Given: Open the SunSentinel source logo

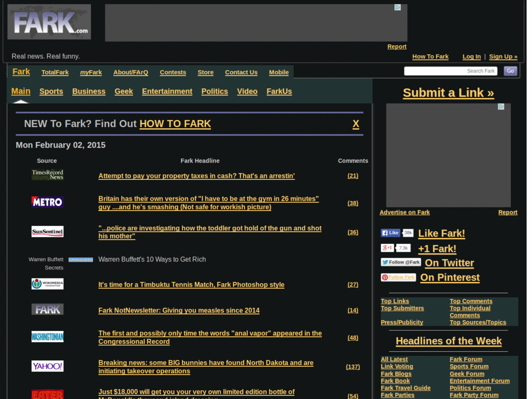Looking at the screenshot, I should tap(47, 232).
